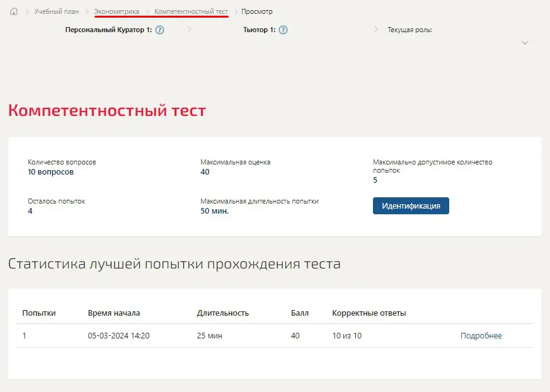
Task: Select the Длительность column header
Action: [x=223, y=313]
